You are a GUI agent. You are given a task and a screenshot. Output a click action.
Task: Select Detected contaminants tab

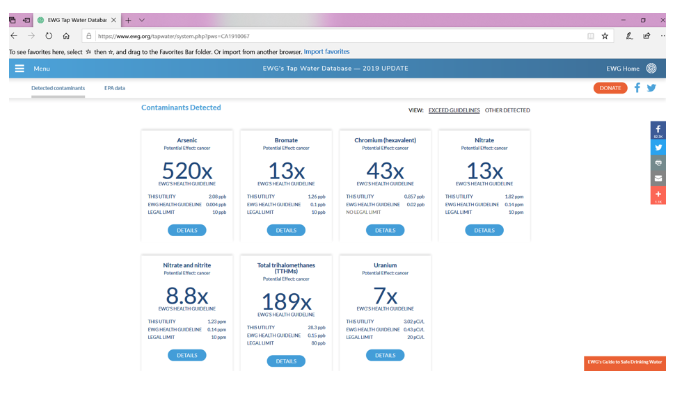click(x=58, y=88)
